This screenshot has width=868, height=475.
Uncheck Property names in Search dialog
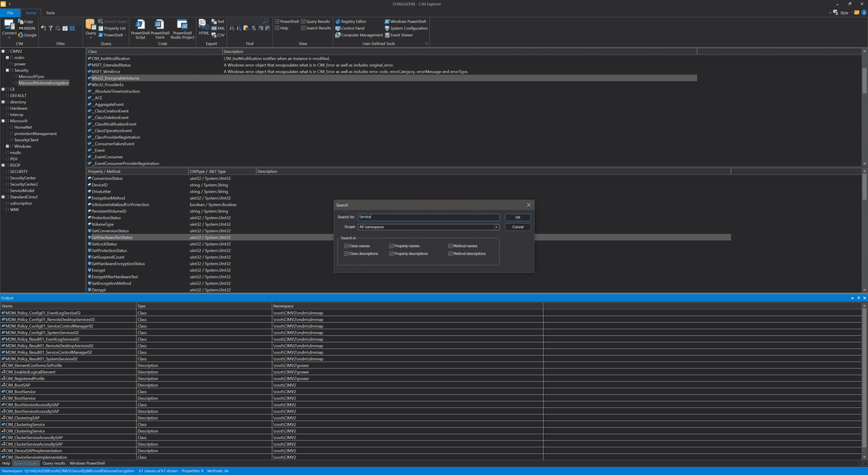[x=392, y=246]
